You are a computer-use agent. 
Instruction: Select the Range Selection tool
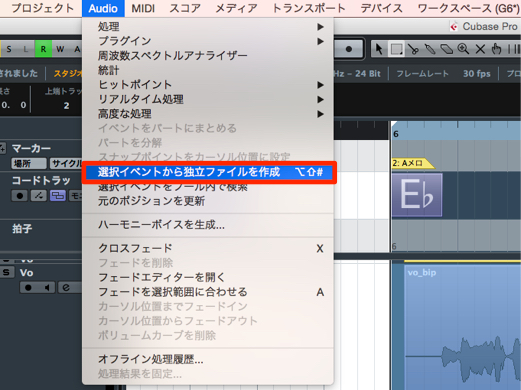pyautogui.click(x=396, y=49)
